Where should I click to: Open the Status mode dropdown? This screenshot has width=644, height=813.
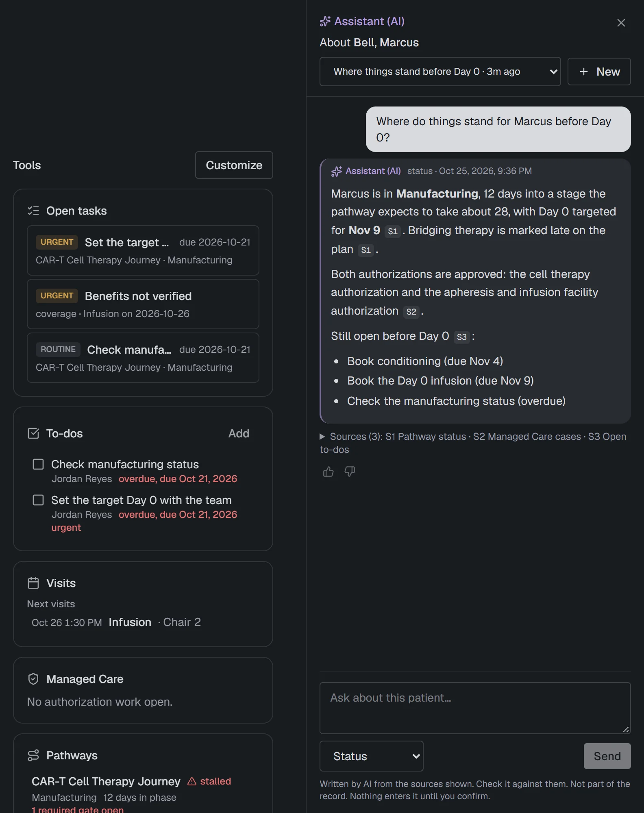click(x=371, y=756)
